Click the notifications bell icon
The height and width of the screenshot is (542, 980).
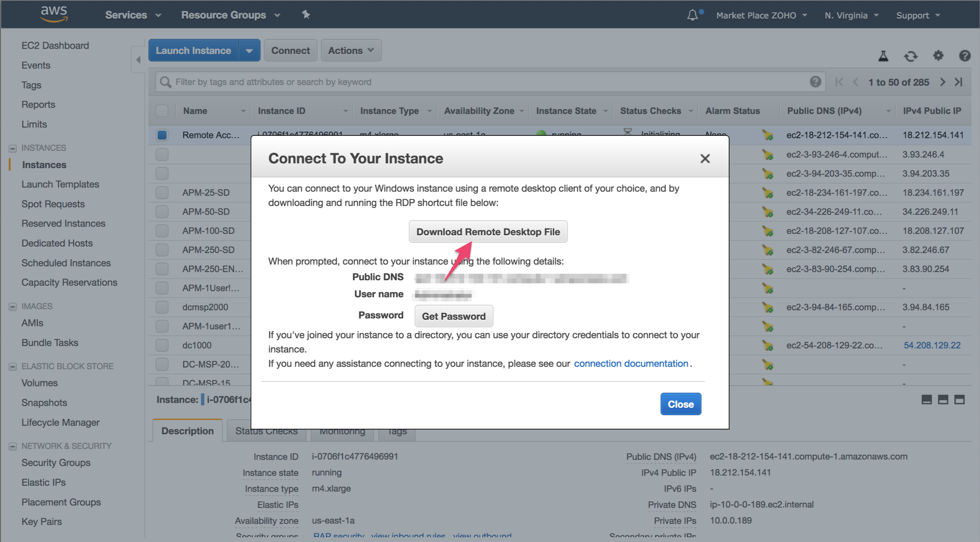693,15
